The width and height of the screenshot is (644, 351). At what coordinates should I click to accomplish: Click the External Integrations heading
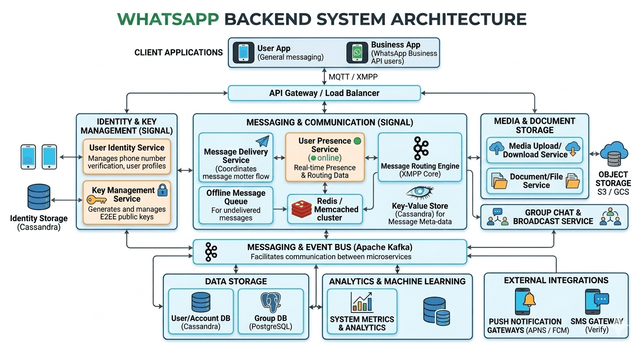tap(556, 280)
